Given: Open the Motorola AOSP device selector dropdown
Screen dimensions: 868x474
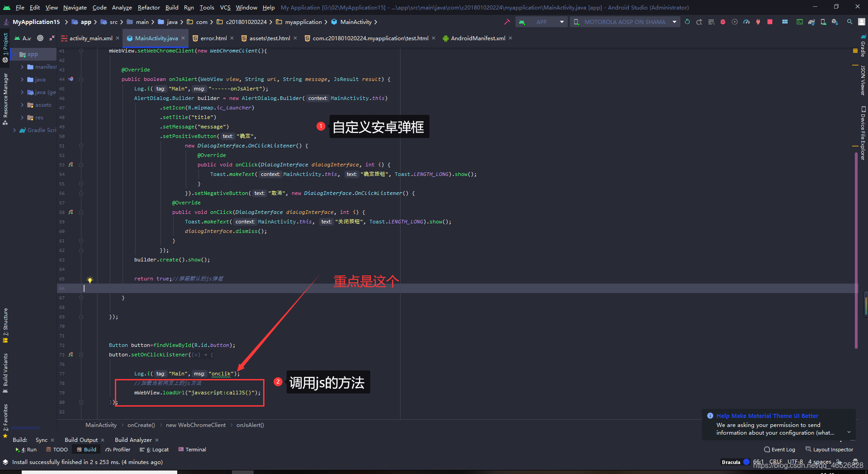Looking at the screenshot, I should point(625,22).
